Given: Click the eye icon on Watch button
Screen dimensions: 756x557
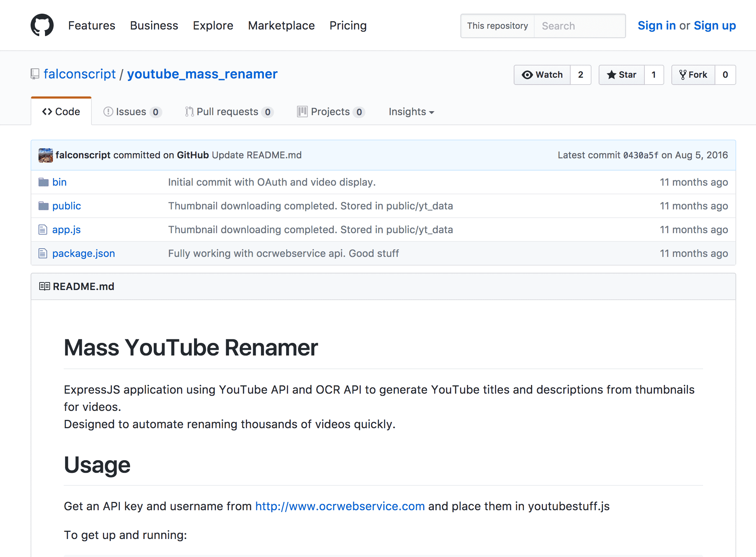Looking at the screenshot, I should (527, 75).
